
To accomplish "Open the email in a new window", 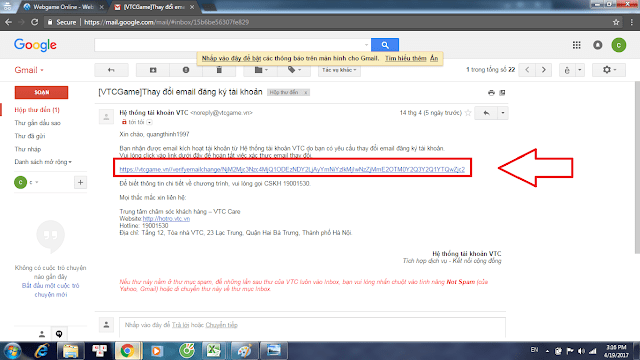I will tap(502, 93).
